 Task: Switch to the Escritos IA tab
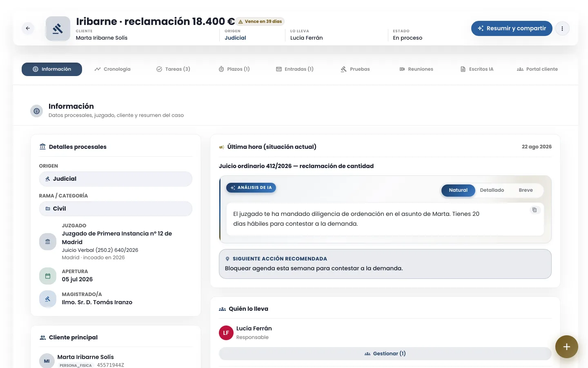click(477, 69)
